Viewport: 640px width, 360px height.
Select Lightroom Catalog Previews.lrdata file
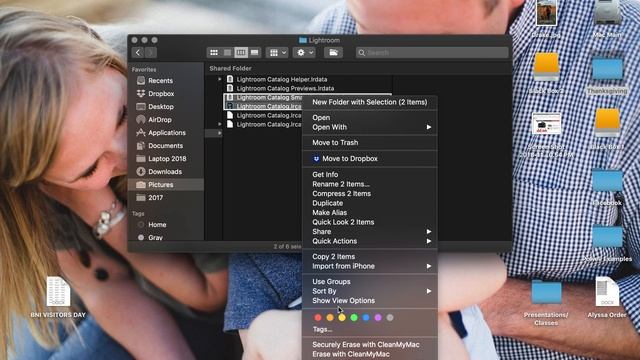point(285,89)
